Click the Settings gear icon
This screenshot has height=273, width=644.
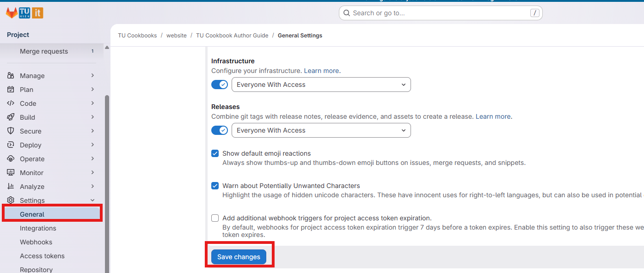pos(11,200)
